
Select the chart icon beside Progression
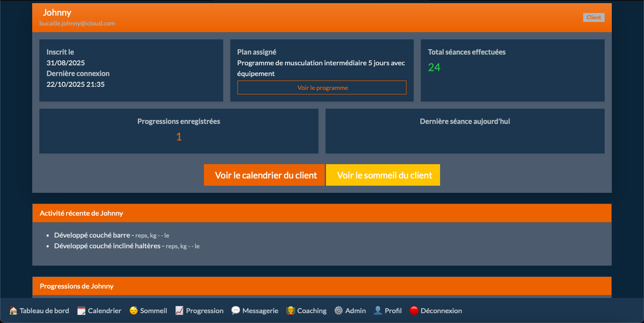click(179, 310)
